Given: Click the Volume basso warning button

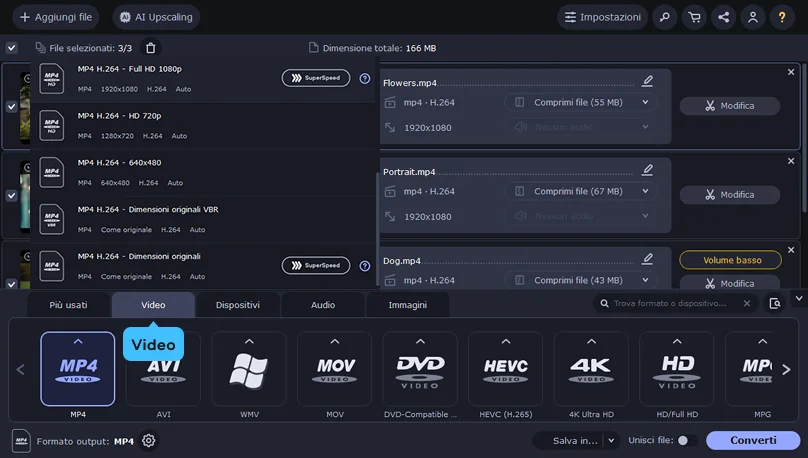Looking at the screenshot, I should point(731,260).
